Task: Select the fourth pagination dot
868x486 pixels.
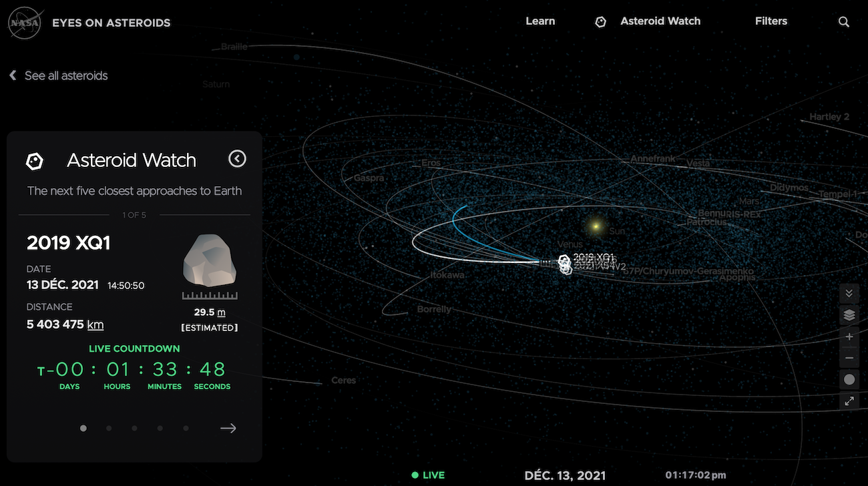Action: tap(160, 429)
